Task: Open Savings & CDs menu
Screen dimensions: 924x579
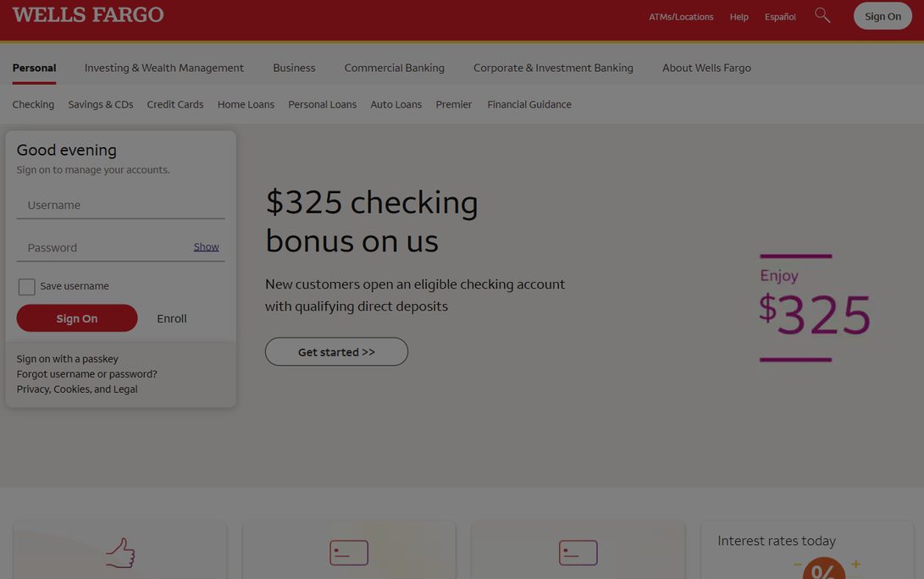Action: [x=101, y=104]
